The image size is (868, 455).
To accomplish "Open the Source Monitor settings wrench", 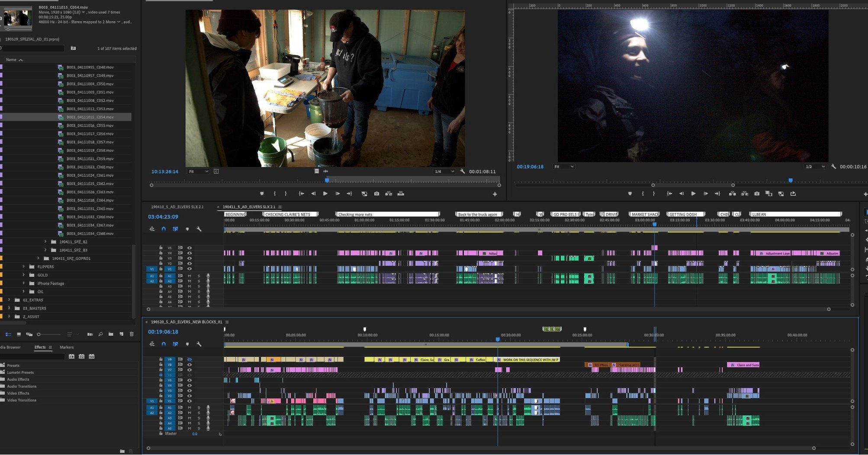I will coord(462,171).
